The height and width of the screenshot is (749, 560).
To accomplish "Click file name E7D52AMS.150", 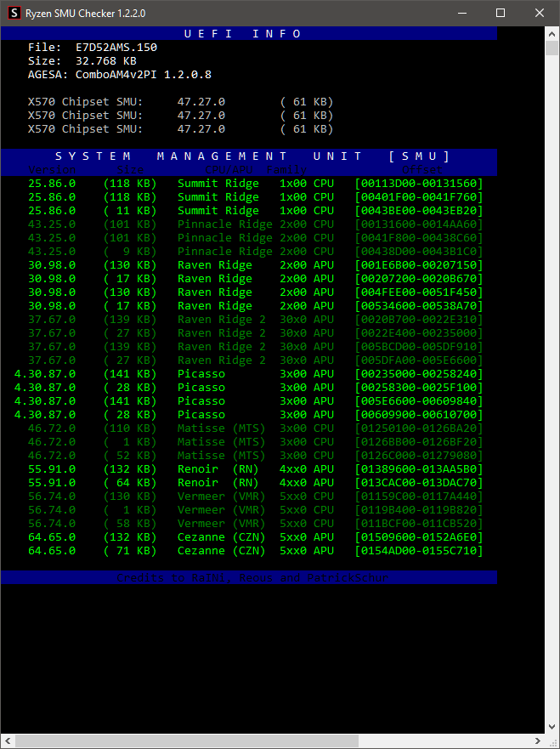I will [116, 48].
